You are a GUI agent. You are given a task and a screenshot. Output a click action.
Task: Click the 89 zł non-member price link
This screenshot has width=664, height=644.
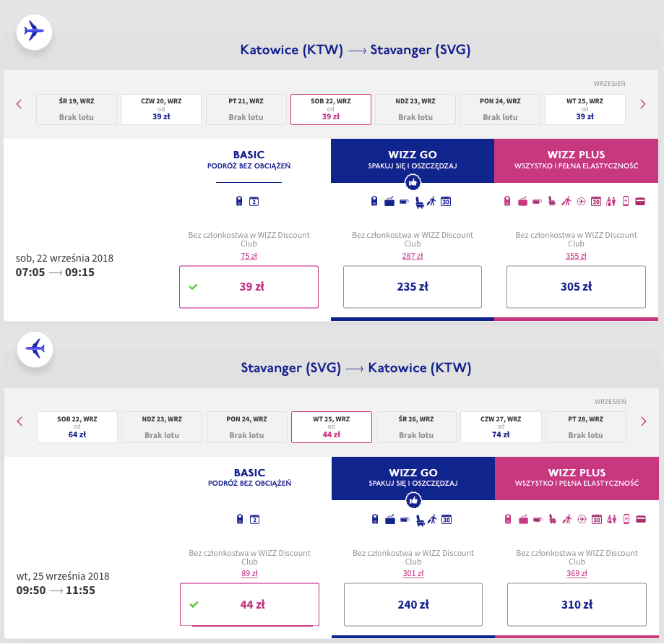point(249,573)
